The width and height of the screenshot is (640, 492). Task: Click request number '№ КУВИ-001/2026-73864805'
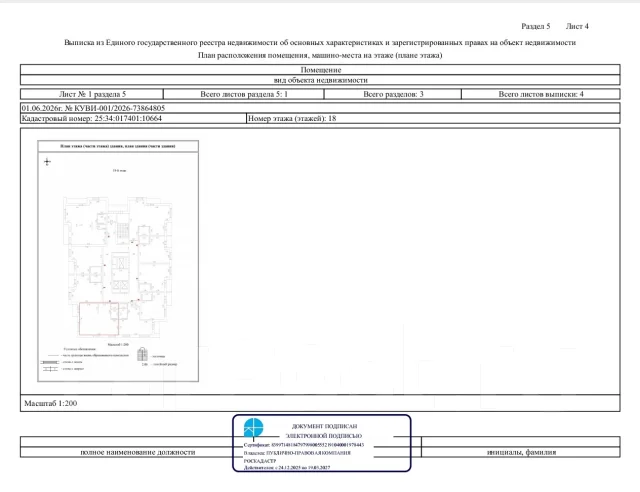pos(115,108)
